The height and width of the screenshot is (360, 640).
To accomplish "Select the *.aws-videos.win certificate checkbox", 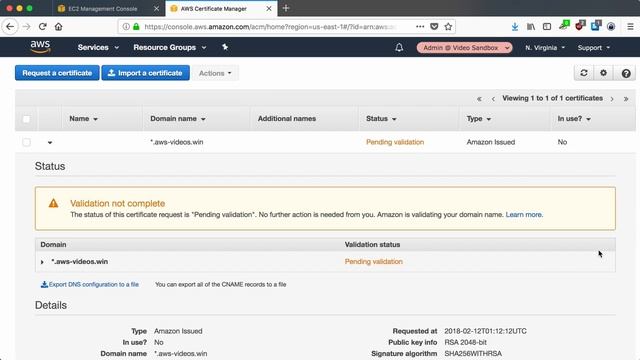I will coord(27,142).
